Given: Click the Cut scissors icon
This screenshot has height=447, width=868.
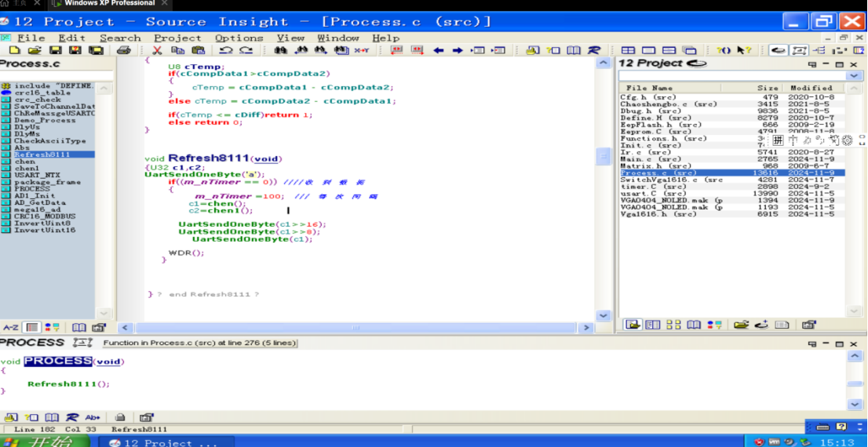Looking at the screenshot, I should click(157, 50).
